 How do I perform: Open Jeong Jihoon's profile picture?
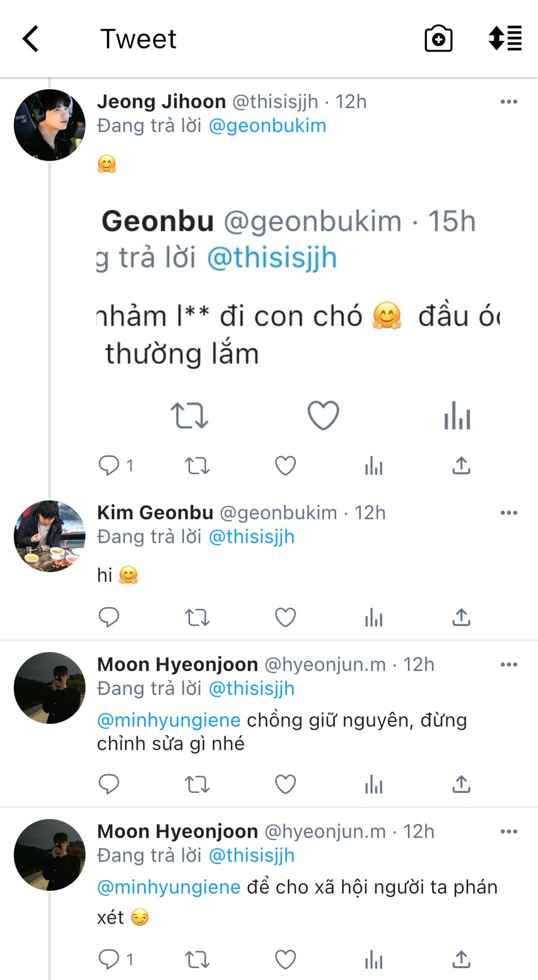[50, 125]
